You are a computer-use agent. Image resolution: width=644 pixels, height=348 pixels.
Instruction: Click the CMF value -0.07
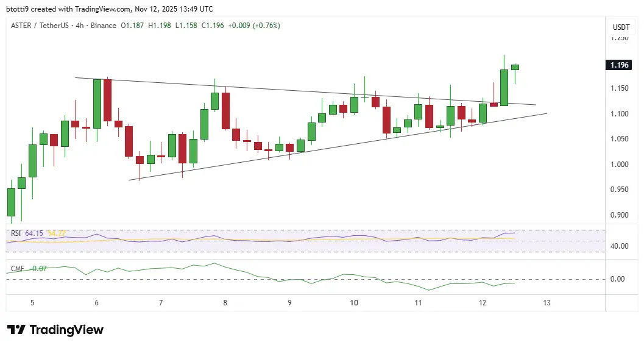click(39, 269)
